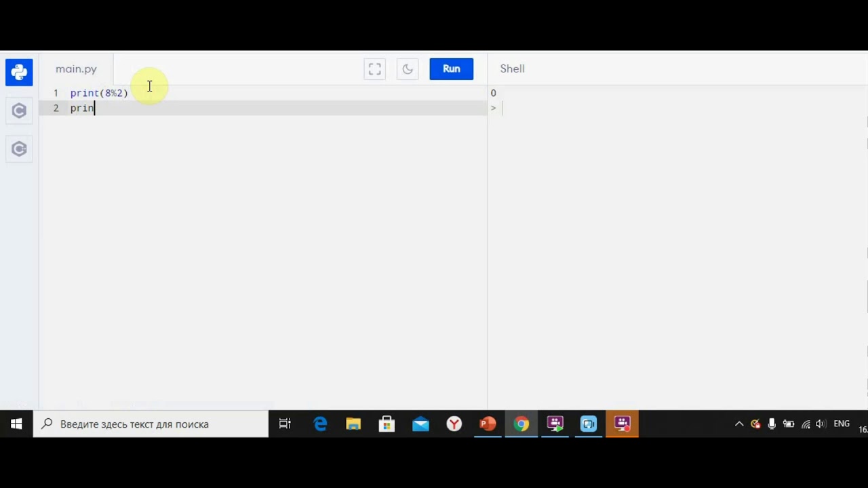Viewport: 868px width, 488px height.
Task: Open the blue camera app in the taskbar
Action: click(588, 424)
